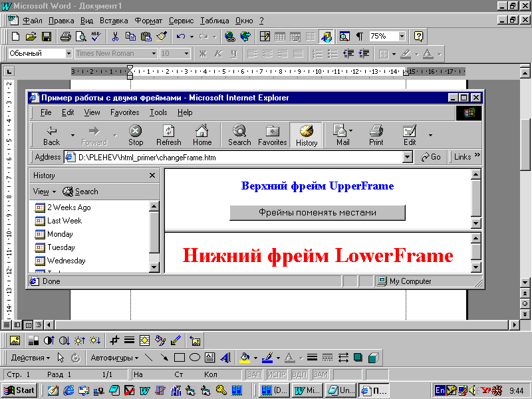This screenshot has height=399, width=532.
Task: Click the Copy icon in Word toolbar
Action: (x=130, y=37)
